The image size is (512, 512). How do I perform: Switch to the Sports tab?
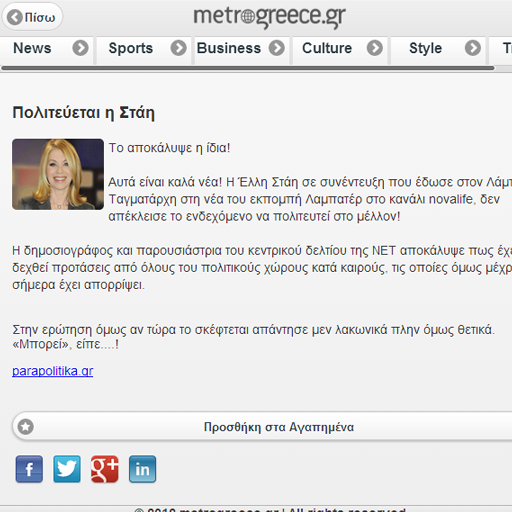131,48
